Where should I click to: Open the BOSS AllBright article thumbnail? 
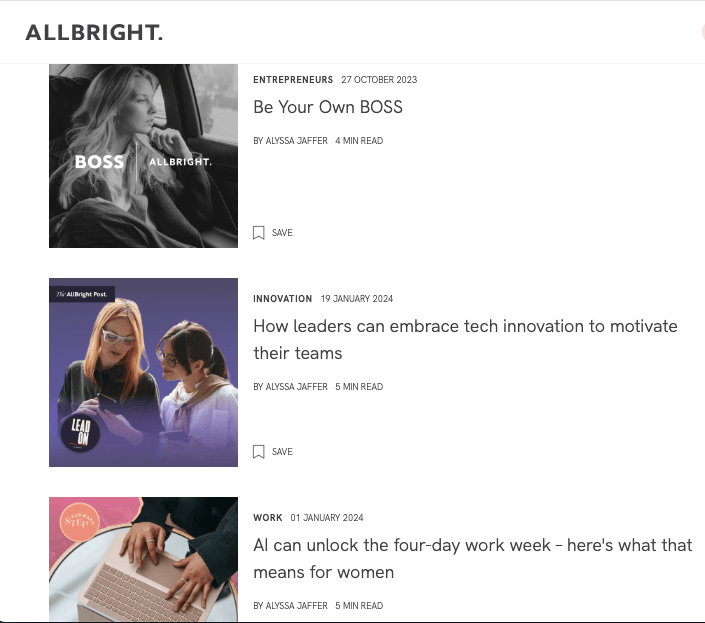(x=143, y=156)
